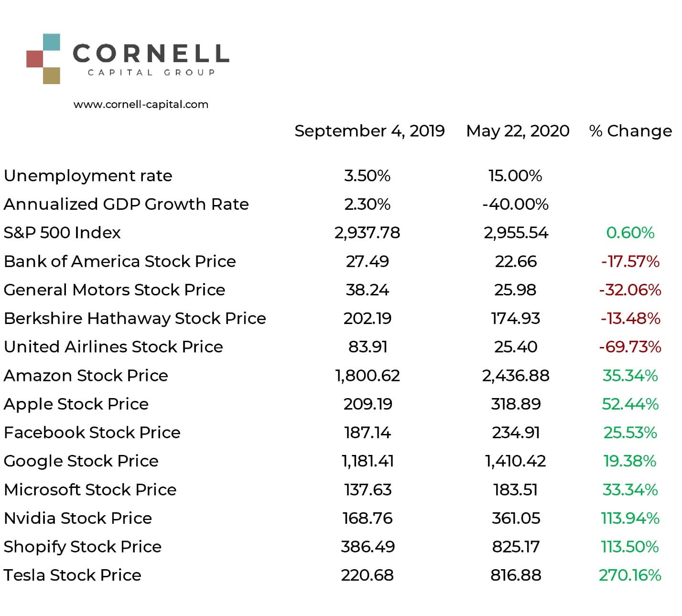Image resolution: width=682 pixels, height=616 pixels.
Task: Select Facebook's 25.53% change value
Action: coord(630,432)
